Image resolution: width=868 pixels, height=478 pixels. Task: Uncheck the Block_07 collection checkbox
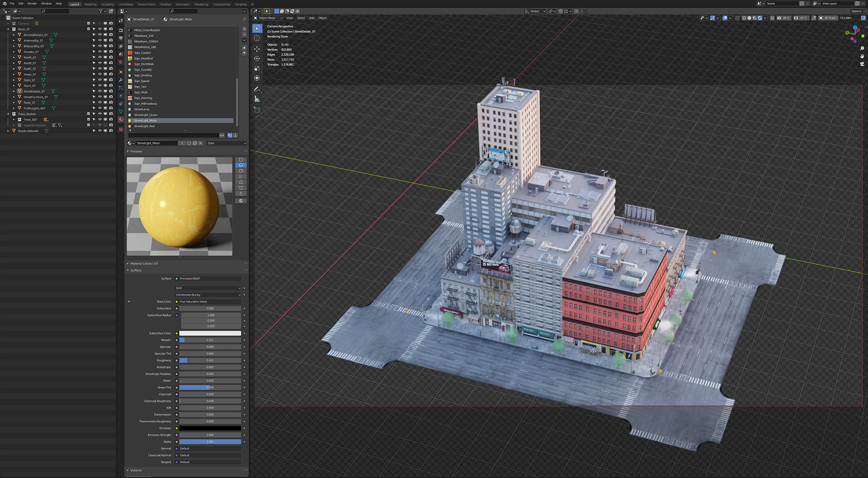(x=89, y=29)
